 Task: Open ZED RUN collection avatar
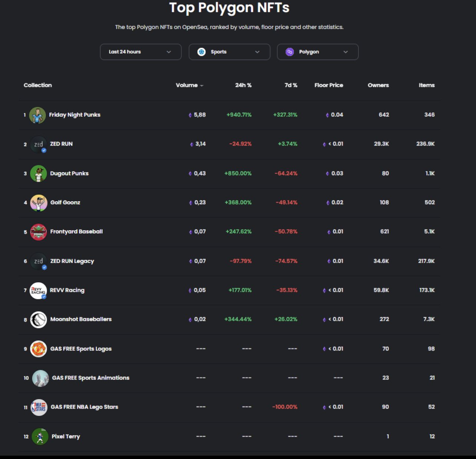point(38,144)
